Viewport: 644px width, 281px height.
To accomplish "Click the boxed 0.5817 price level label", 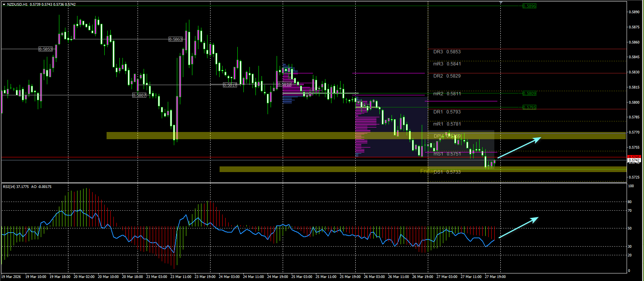I will pos(230,85).
